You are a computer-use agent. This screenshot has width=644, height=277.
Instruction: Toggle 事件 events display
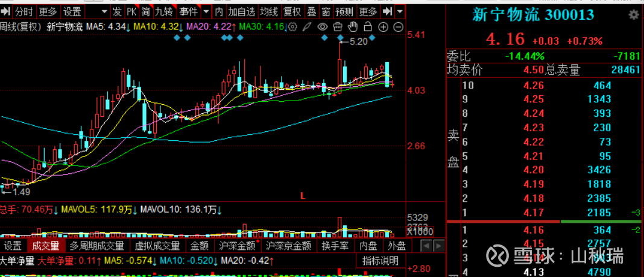188,11
